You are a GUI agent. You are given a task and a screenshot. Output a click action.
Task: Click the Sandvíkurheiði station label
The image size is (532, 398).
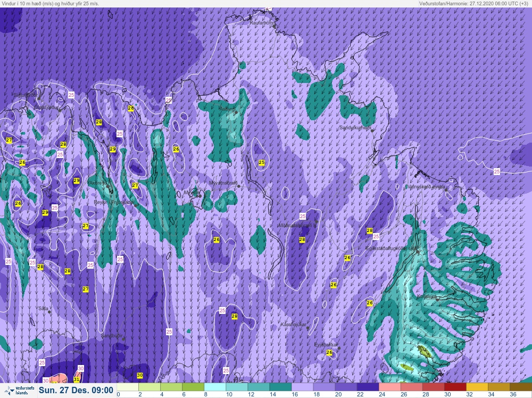click(x=355, y=128)
